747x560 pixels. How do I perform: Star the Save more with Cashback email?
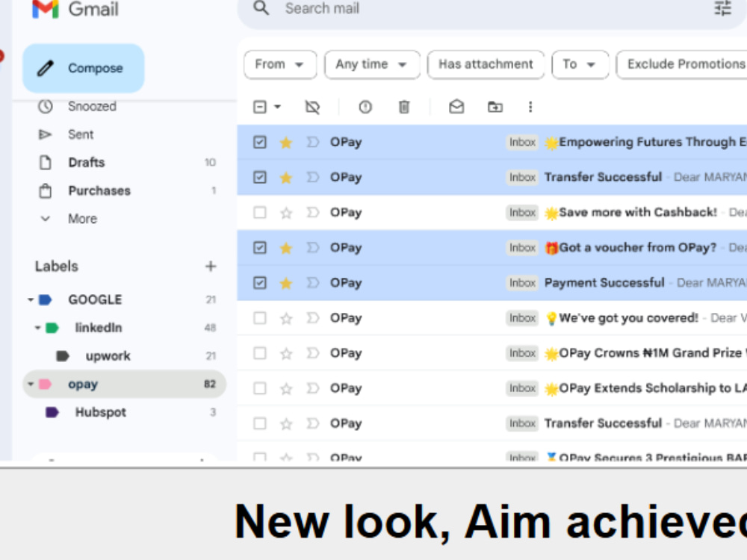[x=286, y=213]
